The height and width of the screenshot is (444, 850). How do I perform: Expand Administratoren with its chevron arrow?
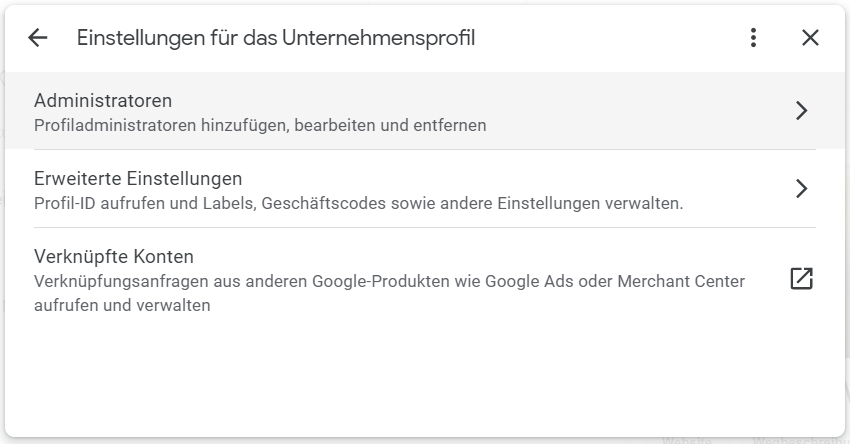(801, 111)
